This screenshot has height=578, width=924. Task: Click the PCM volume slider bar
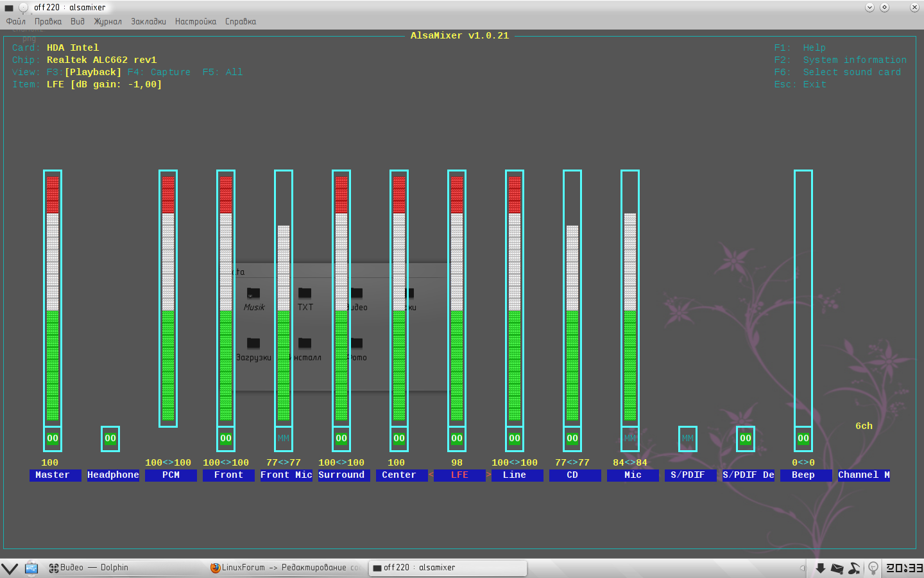168,299
